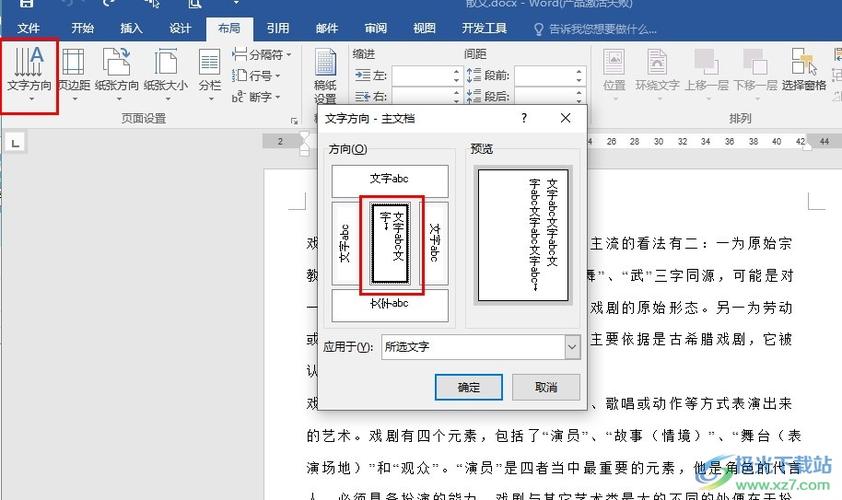The image size is (842, 500).
Task: Click the left indent (左) input field
Action: 422,76
